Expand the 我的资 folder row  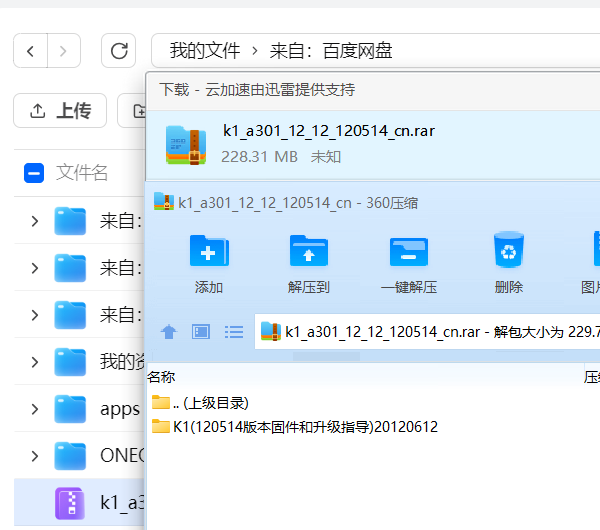35,362
